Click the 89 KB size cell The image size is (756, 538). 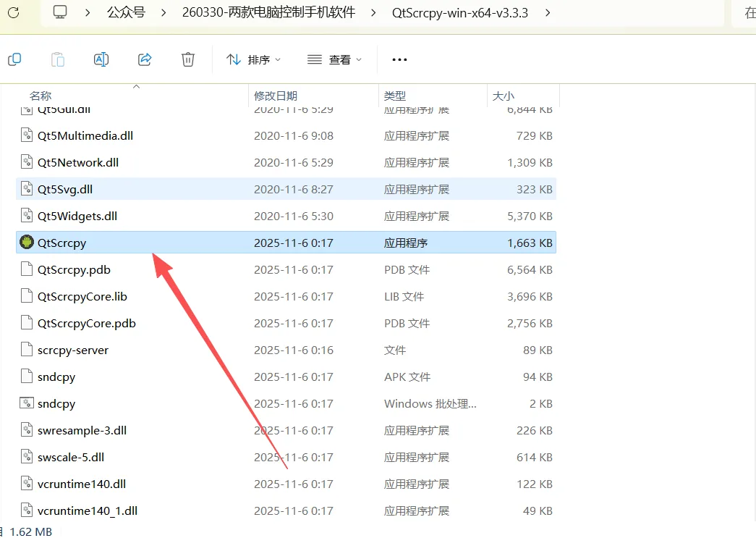pyautogui.click(x=538, y=350)
